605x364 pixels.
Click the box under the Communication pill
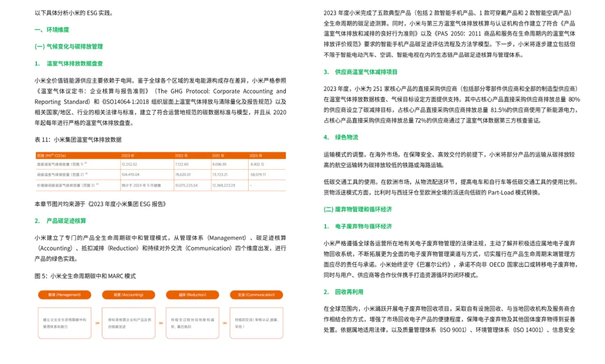256,323
